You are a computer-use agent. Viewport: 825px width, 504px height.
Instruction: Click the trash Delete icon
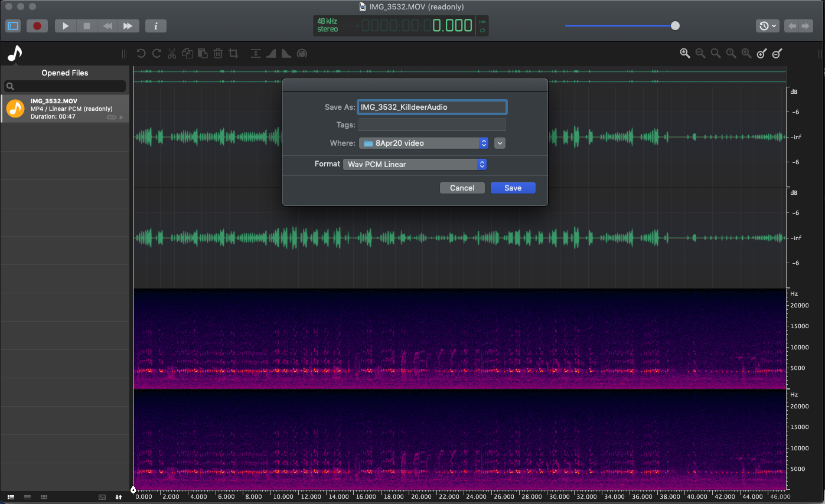point(218,54)
